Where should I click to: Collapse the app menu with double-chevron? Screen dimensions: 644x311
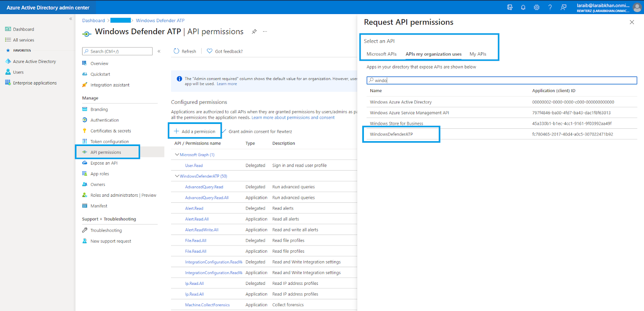159,51
